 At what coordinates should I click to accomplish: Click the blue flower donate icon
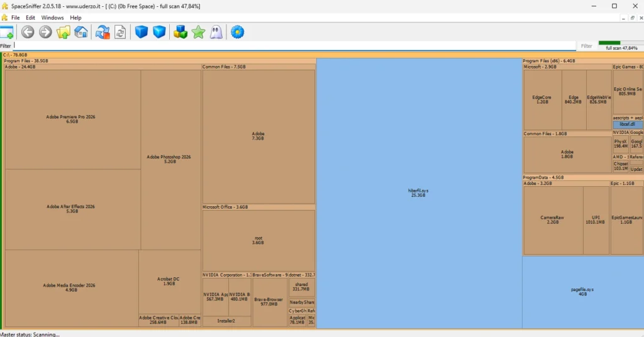point(237,32)
